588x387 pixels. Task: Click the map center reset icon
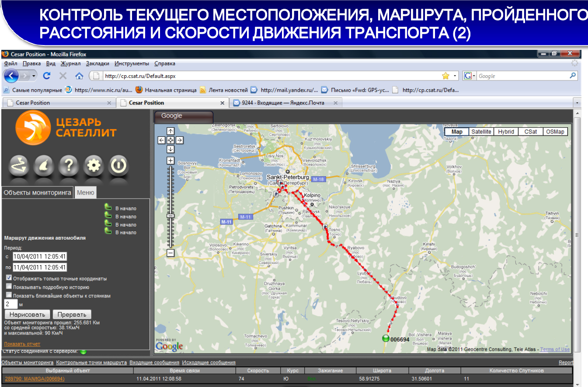tap(170, 140)
